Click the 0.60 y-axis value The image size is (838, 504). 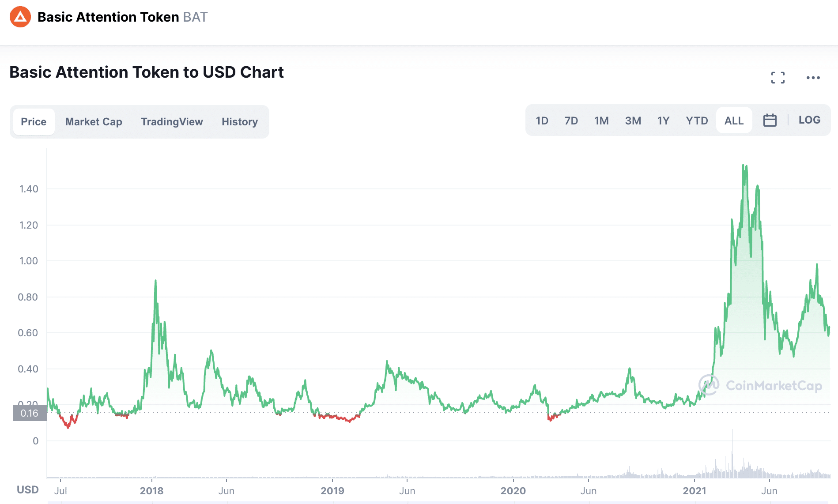point(28,333)
